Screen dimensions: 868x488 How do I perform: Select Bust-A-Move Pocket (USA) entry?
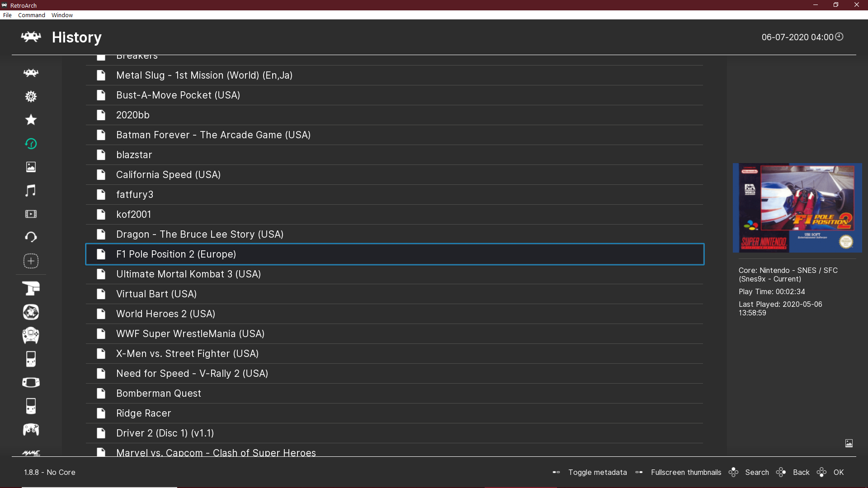(394, 95)
